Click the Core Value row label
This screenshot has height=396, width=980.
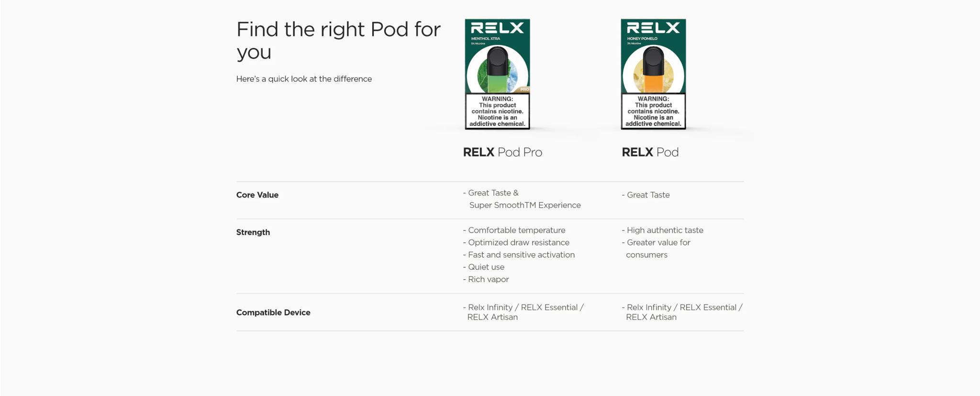click(x=257, y=195)
